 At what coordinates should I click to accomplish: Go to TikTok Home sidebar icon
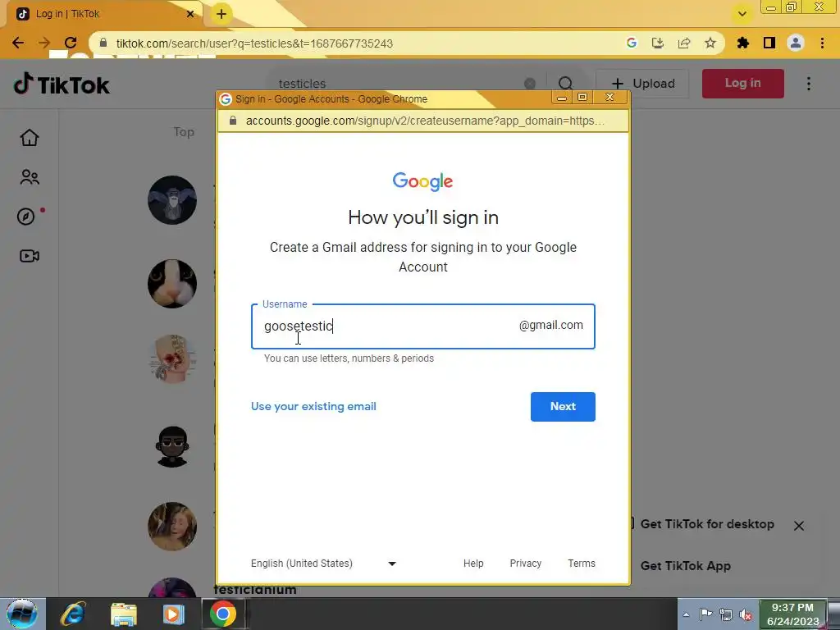(30, 138)
